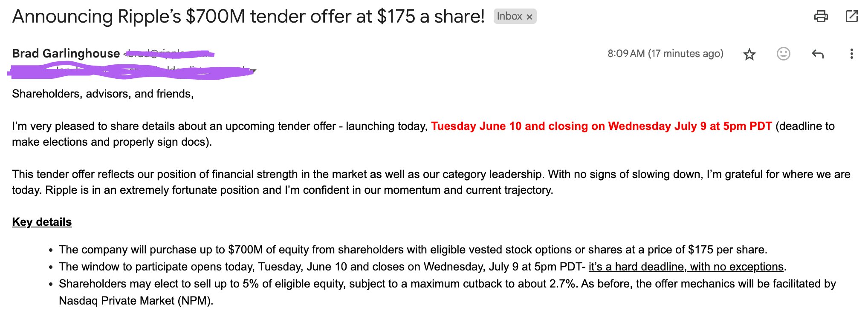Viewport: 868px width, 322px height.
Task: Click the "Key details" underlined heading
Action: pyautogui.click(x=42, y=222)
